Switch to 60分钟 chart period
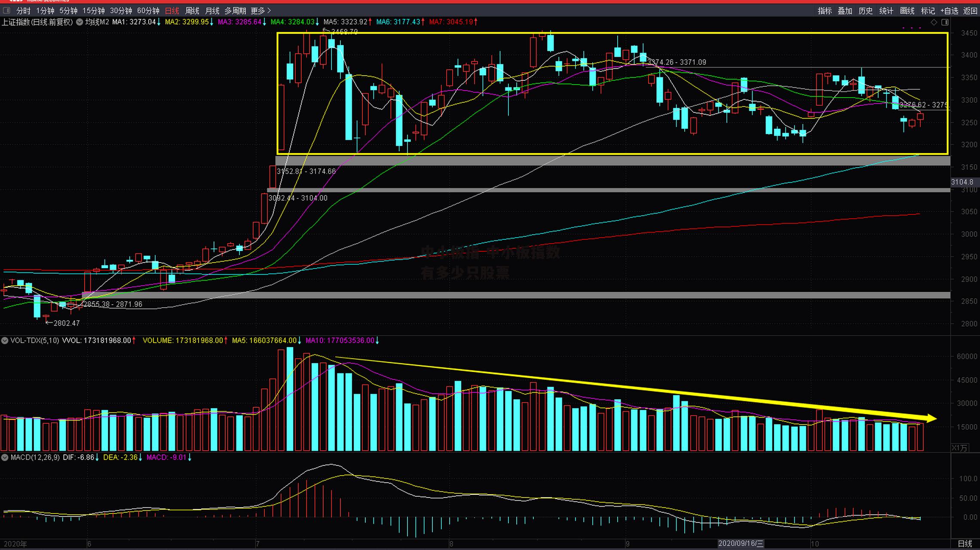The height and width of the screenshot is (550, 980). 148,11
